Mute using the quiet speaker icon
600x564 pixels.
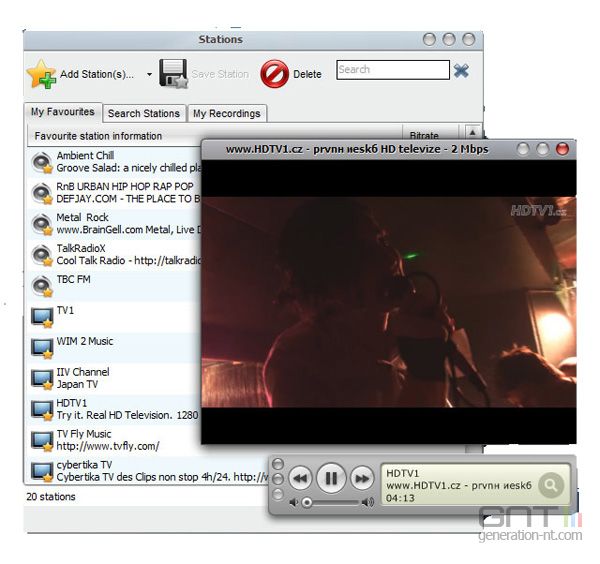(293, 502)
